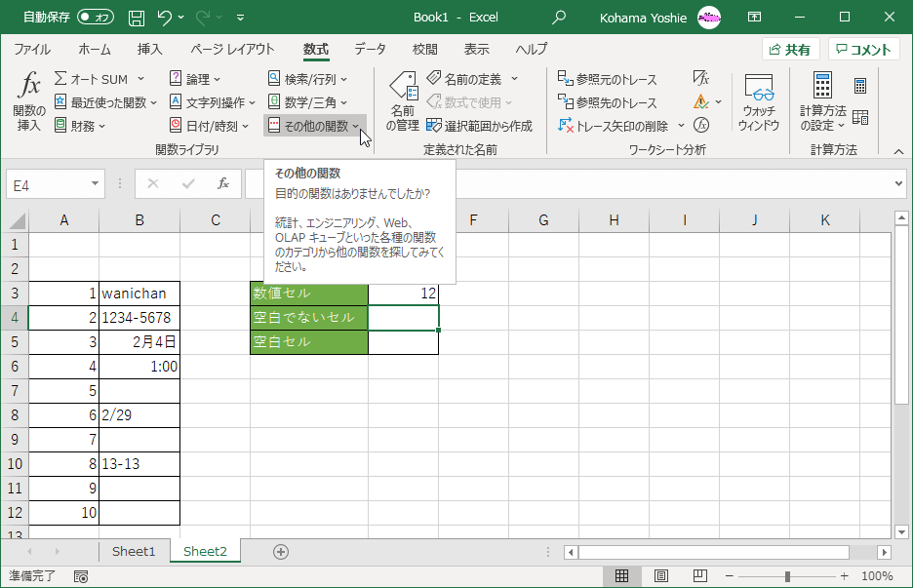
Task: Select cell containing wanichan
Action: point(139,294)
